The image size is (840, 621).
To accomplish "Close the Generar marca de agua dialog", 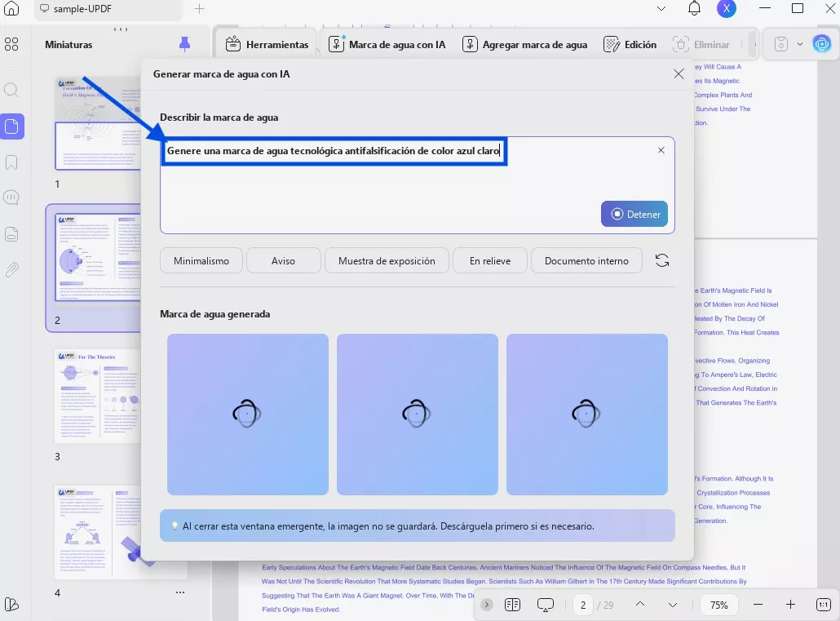I will click(679, 74).
